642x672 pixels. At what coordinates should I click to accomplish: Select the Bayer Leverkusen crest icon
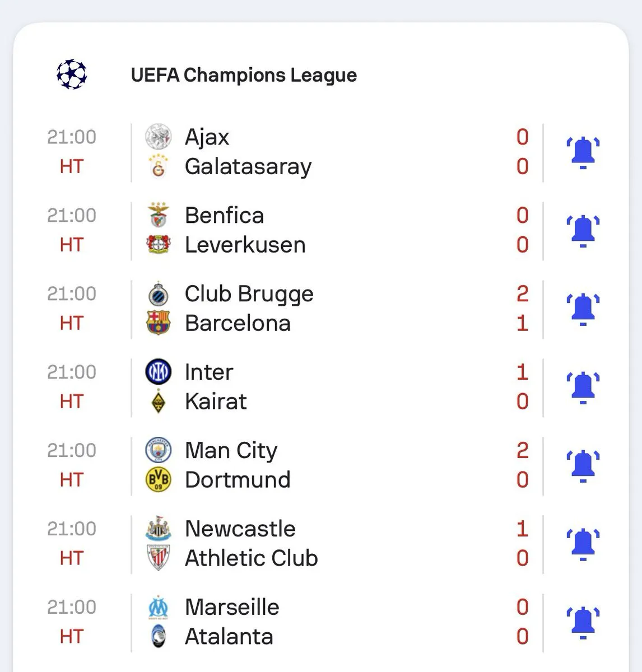pyautogui.click(x=158, y=245)
